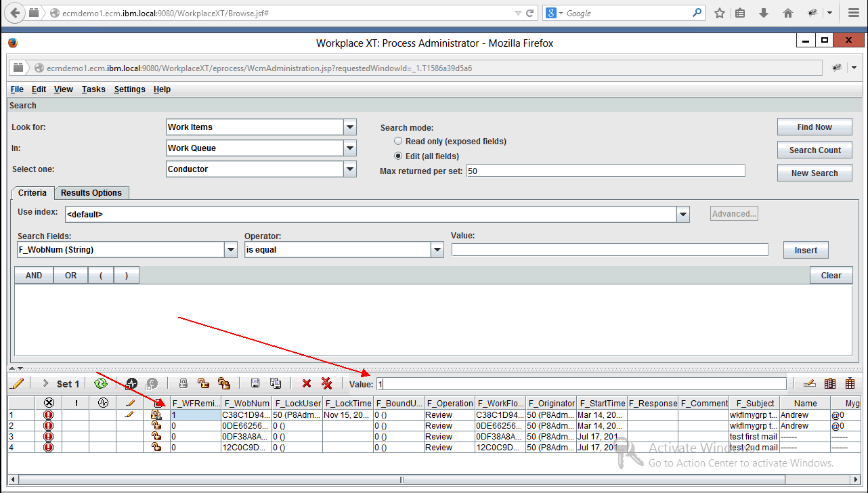The image size is (868, 493).
Task: Click the Max returned per set field
Action: [606, 171]
